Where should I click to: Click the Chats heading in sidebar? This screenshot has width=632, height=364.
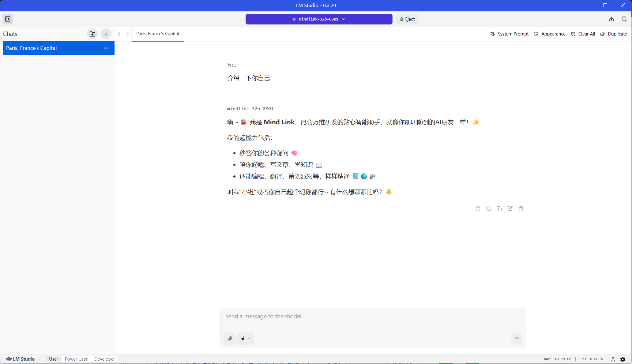coord(10,34)
